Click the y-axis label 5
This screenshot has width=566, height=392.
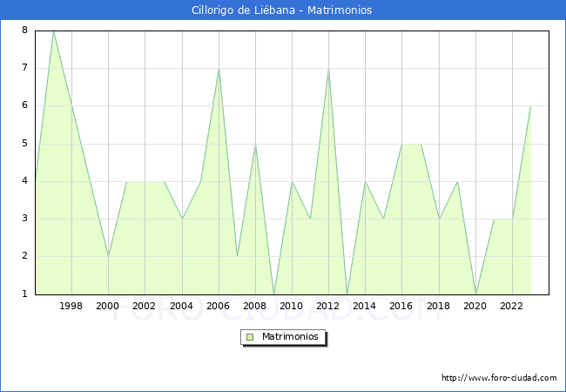click(x=24, y=144)
